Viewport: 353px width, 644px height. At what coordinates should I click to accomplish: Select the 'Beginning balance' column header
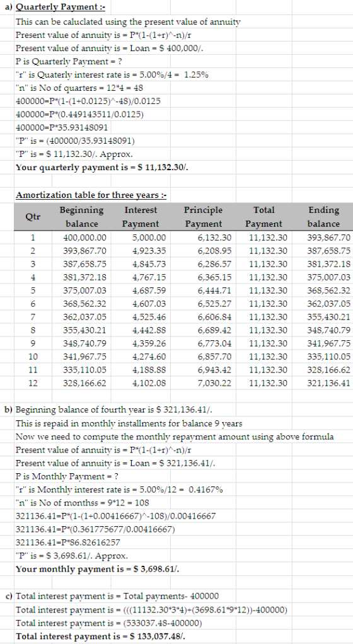82,217
